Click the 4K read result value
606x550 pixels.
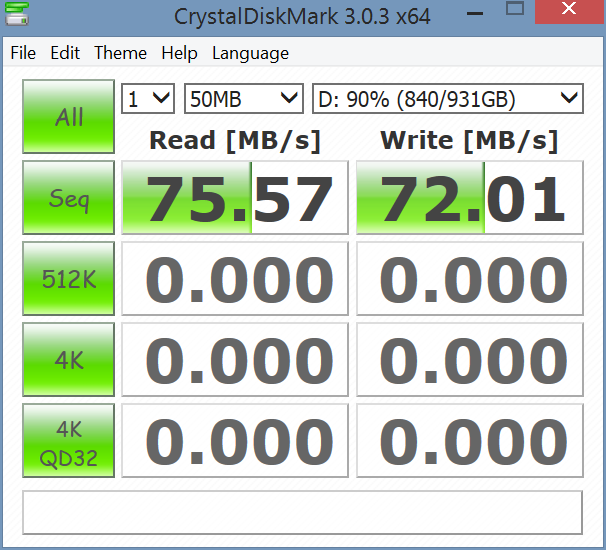pos(235,359)
